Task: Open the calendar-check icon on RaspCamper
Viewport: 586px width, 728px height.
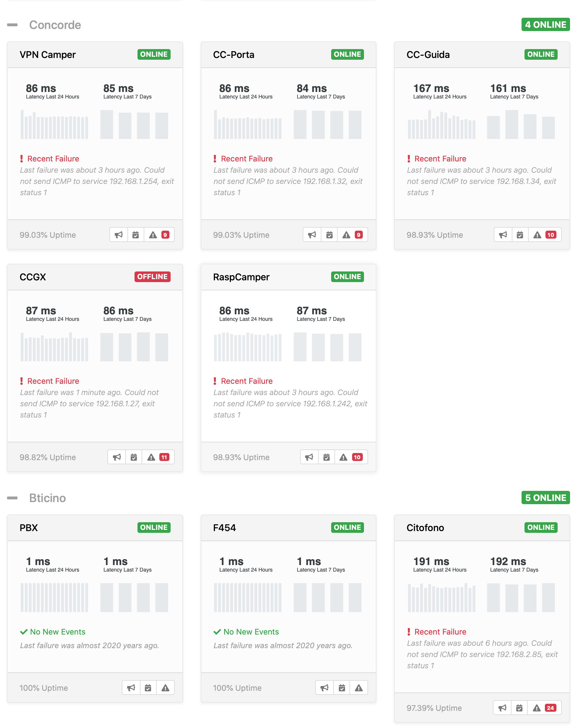Action: click(x=326, y=457)
